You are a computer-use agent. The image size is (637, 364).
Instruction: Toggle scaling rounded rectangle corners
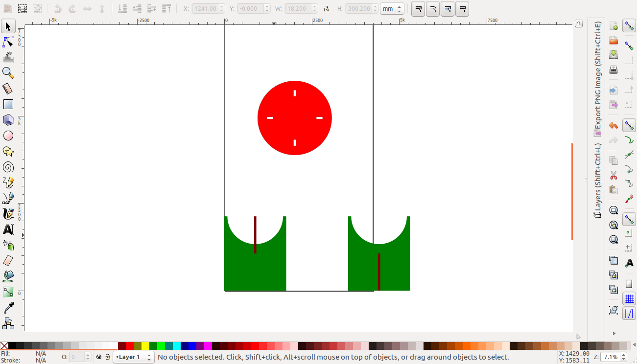[433, 9]
